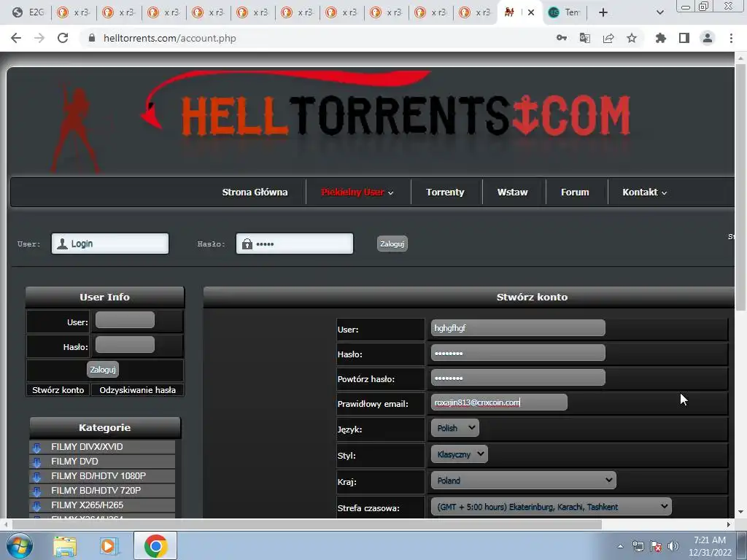747x560 pixels.
Task: Click the User Info User field
Action: click(125, 320)
